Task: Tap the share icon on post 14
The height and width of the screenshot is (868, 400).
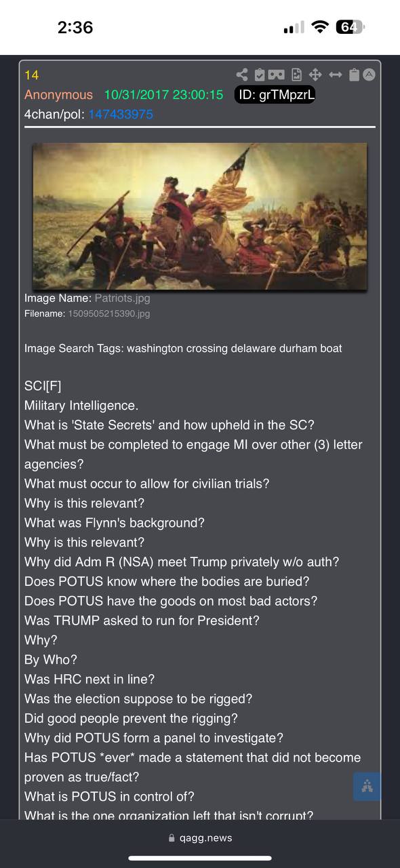Action: coord(242,75)
